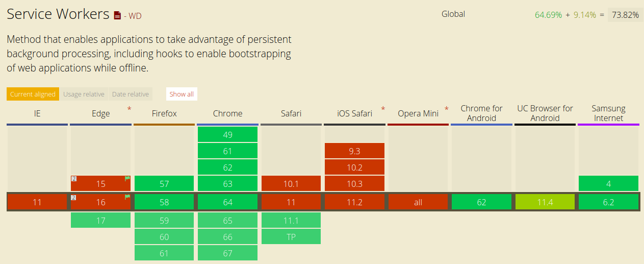
Task: Click the Chrome browser column header
Action: 227,113
